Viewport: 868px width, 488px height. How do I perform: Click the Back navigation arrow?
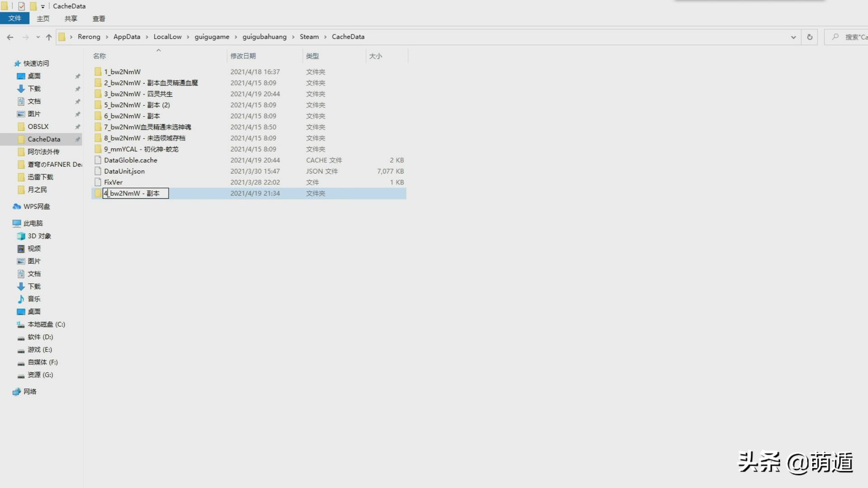pos(10,37)
